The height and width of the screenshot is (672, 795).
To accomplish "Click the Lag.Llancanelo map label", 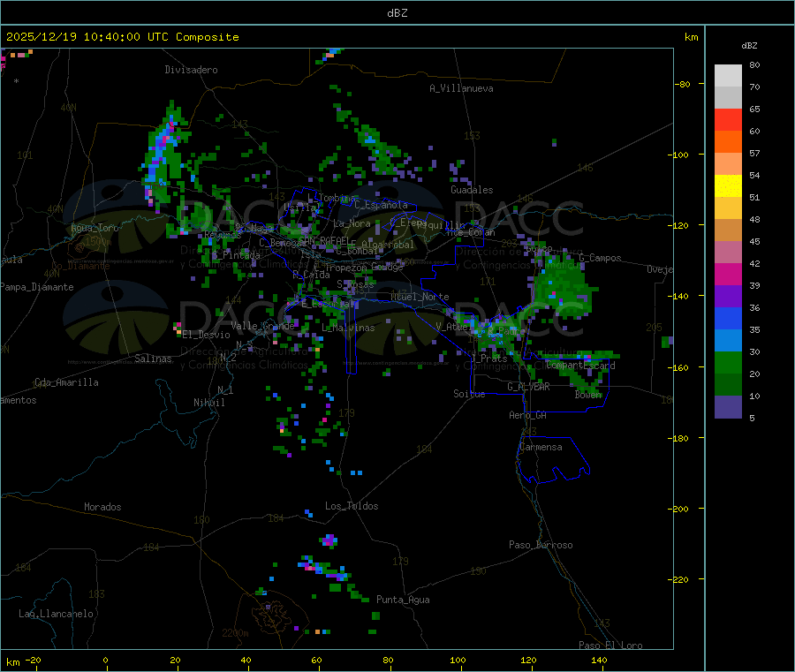I will pyautogui.click(x=56, y=614).
